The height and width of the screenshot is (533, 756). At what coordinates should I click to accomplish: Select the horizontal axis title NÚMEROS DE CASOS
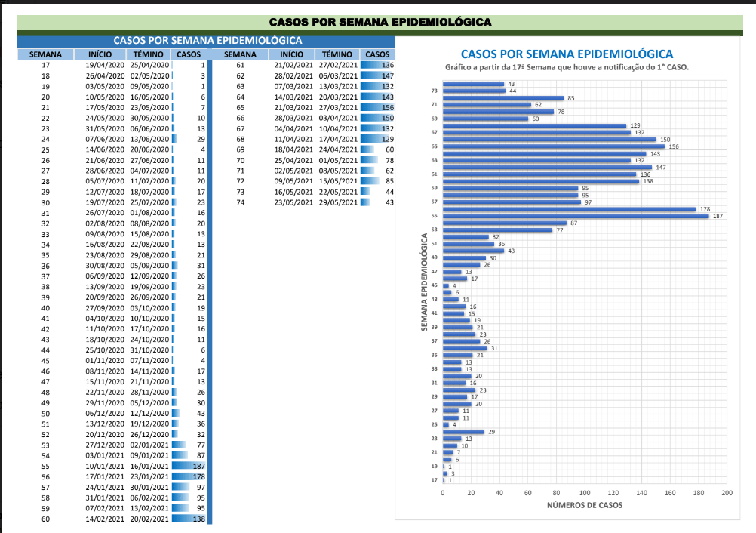pos(585,505)
